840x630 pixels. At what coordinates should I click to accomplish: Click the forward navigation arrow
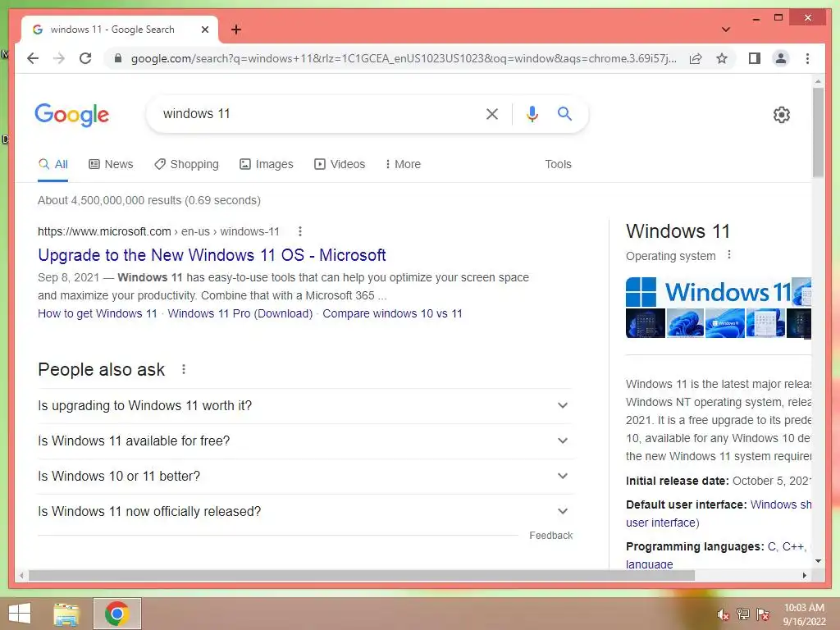point(59,58)
